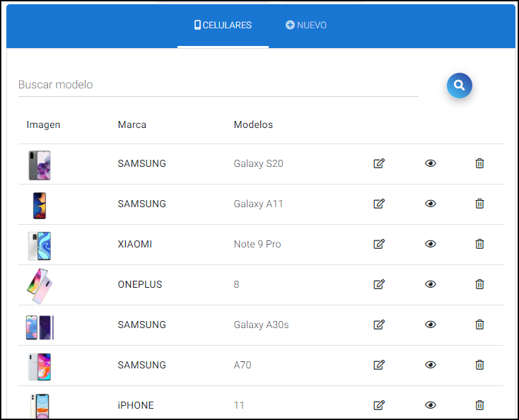Show Xiaomi Note 9 Pro details eye icon
The height and width of the screenshot is (420, 519).
(431, 244)
